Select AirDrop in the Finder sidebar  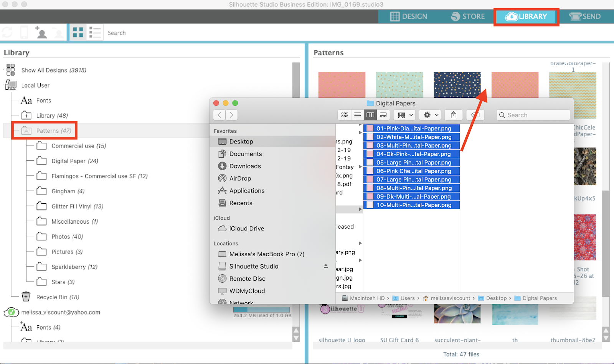click(x=240, y=178)
